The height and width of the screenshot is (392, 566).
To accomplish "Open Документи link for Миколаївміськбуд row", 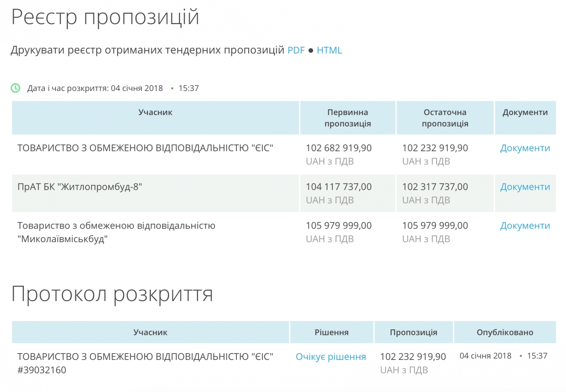I will coord(525,226).
